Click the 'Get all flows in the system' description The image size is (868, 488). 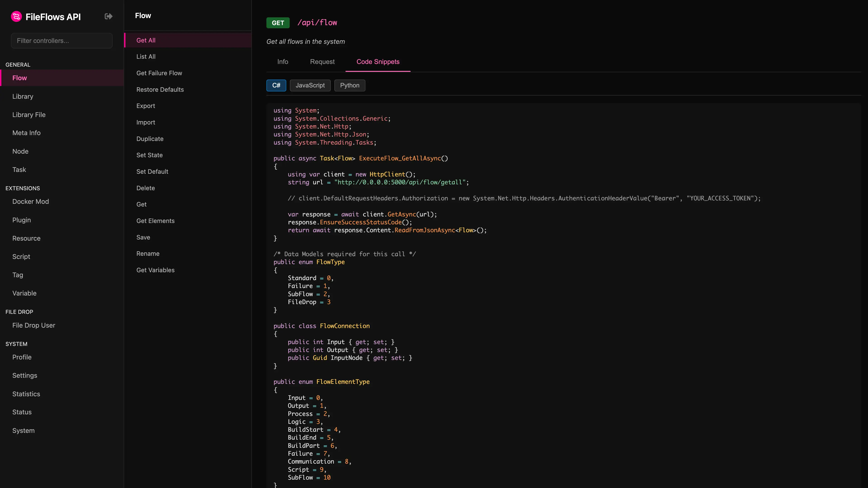tap(306, 41)
